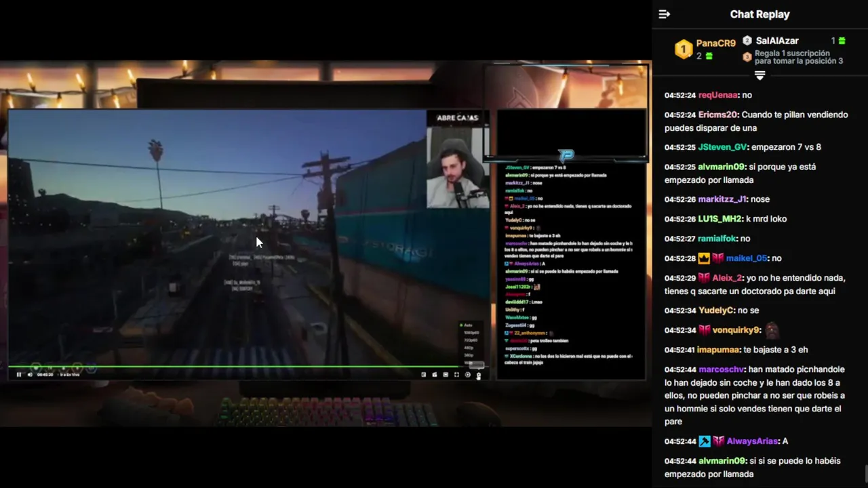Image resolution: width=868 pixels, height=488 pixels.
Task: Click the pink subscriber badge beside maikel_05
Action: pos(718,258)
